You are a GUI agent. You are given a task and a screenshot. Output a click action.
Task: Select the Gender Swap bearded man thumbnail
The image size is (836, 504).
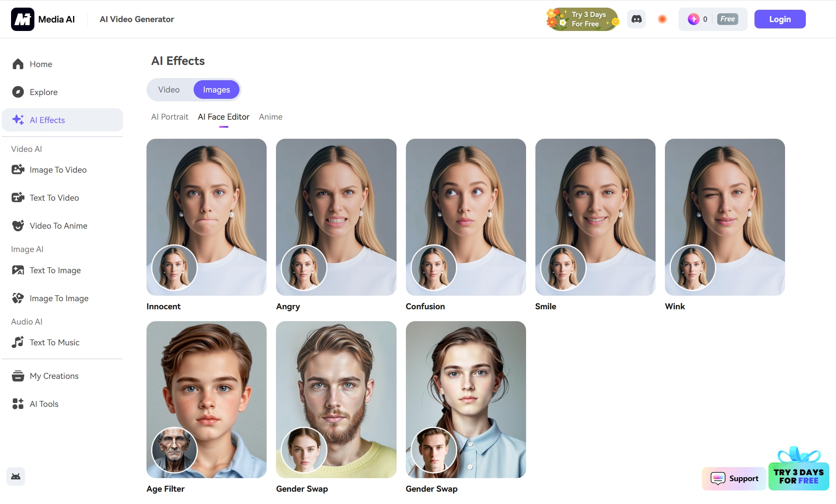336,400
